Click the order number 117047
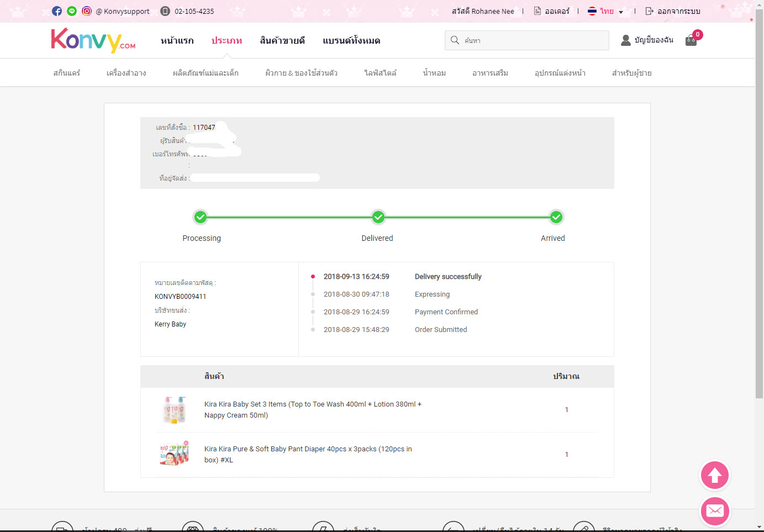This screenshot has width=764, height=532. (x=204, y=128)
